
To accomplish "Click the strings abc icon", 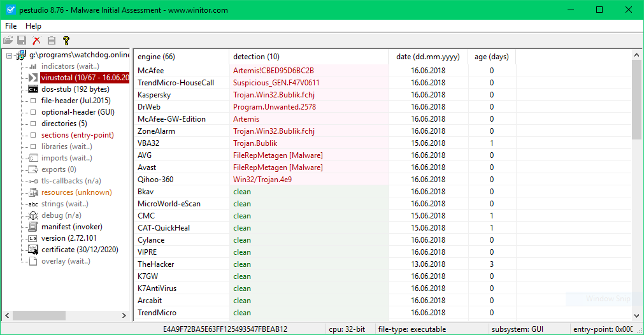I will click(x=33, y=204).
